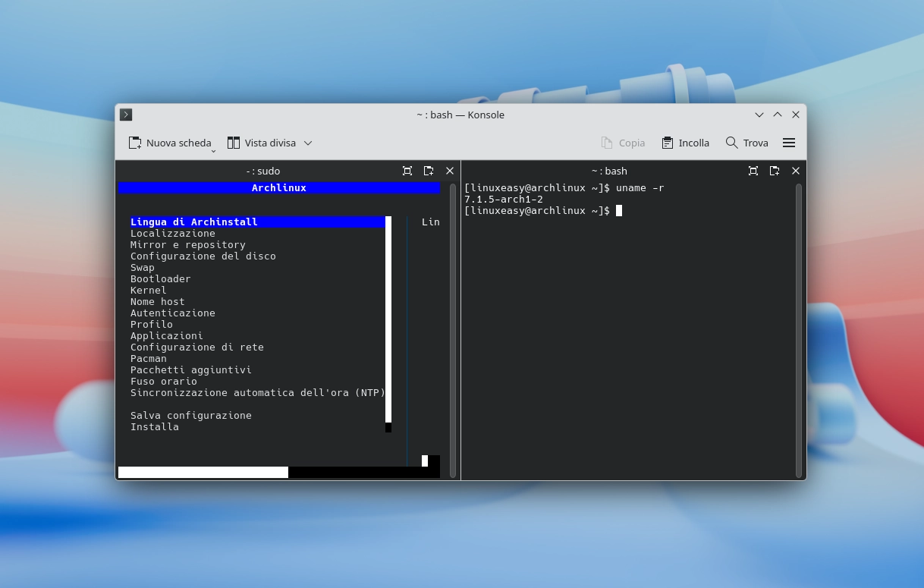Select the Nome host entry
The width and height of the screenshot is (924, 588).
(x=158, y=301)
